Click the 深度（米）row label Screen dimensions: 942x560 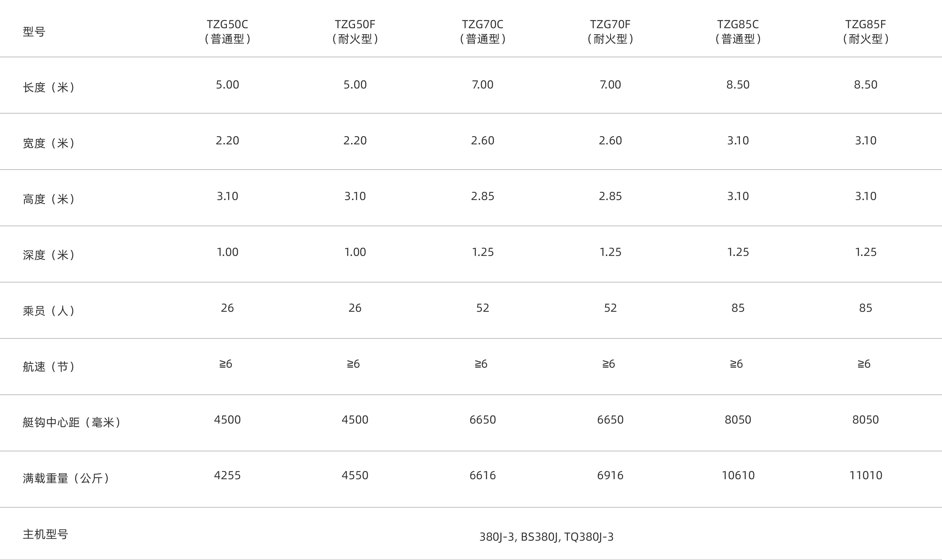pyautogui.click(x=48, y=255)
